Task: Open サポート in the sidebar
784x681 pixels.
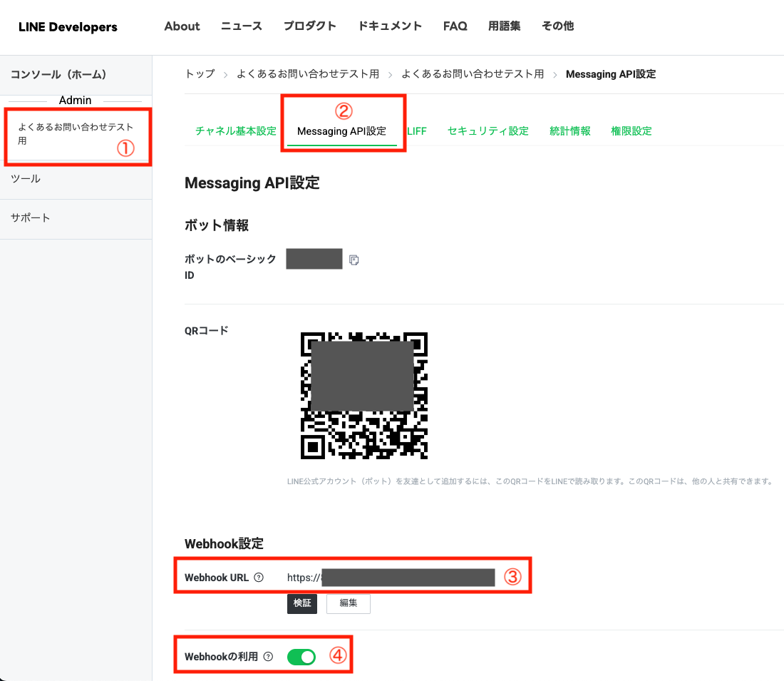Action: click(31, 217)
